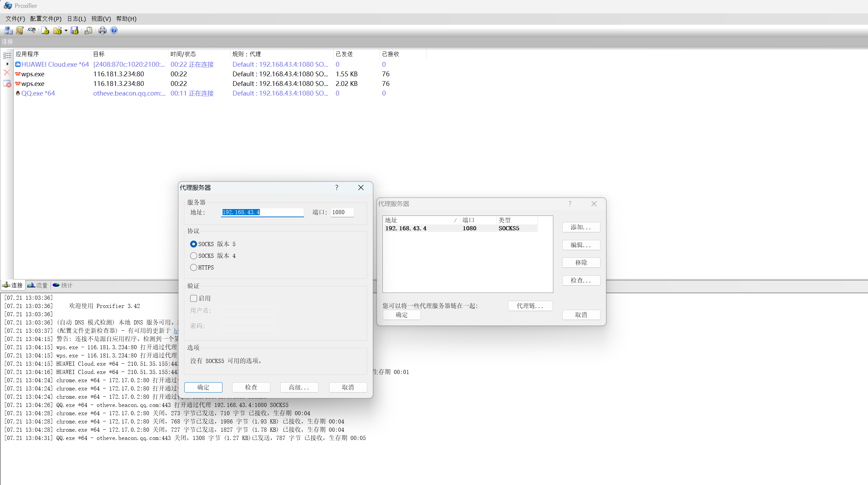Close the proxy server list dialog behind

pyautogui.click(x=594, y=203)
